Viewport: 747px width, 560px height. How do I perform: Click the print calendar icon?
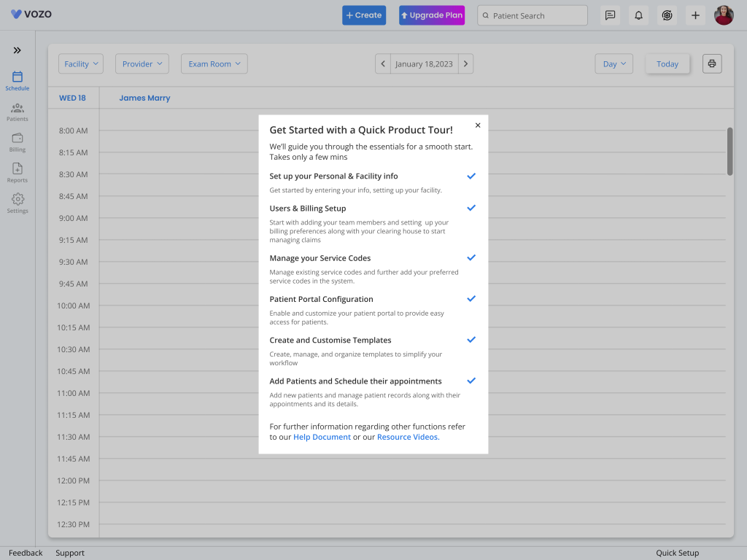click(x=712, y=64)
